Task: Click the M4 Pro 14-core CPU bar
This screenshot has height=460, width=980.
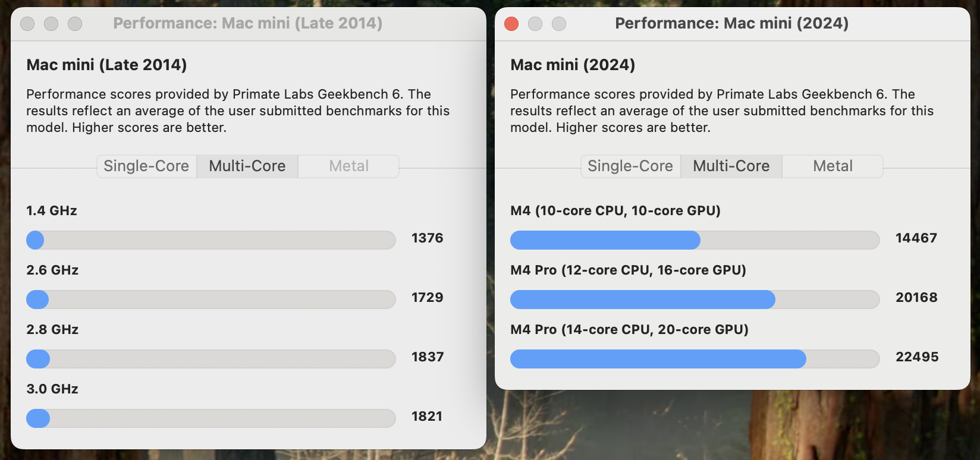Action: point(695,359)
